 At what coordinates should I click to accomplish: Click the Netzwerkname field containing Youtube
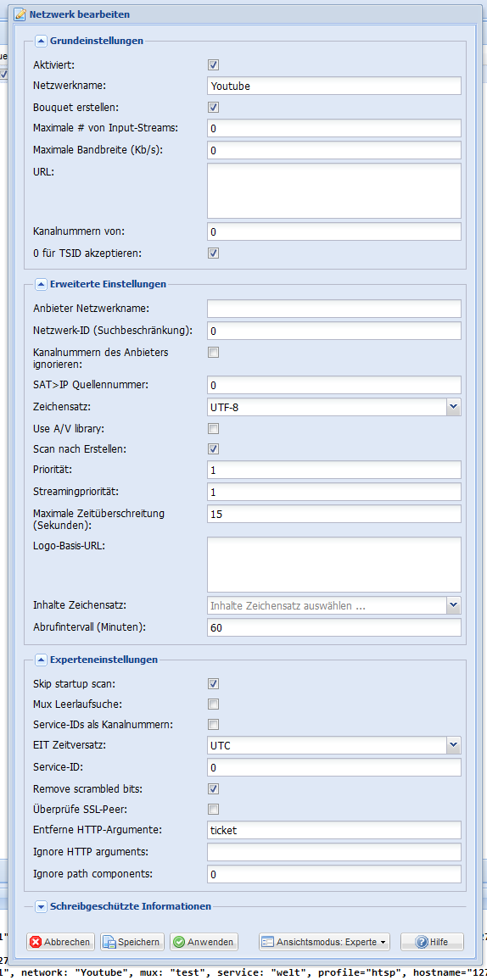coord(333,86)
